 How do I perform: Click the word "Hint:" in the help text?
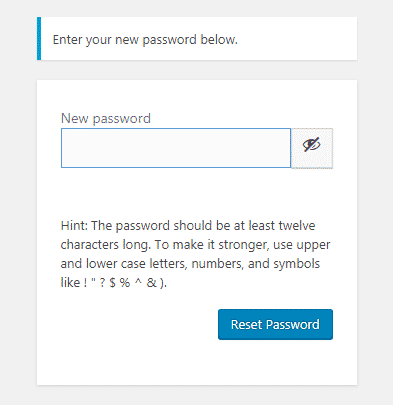tap(74, 226)
